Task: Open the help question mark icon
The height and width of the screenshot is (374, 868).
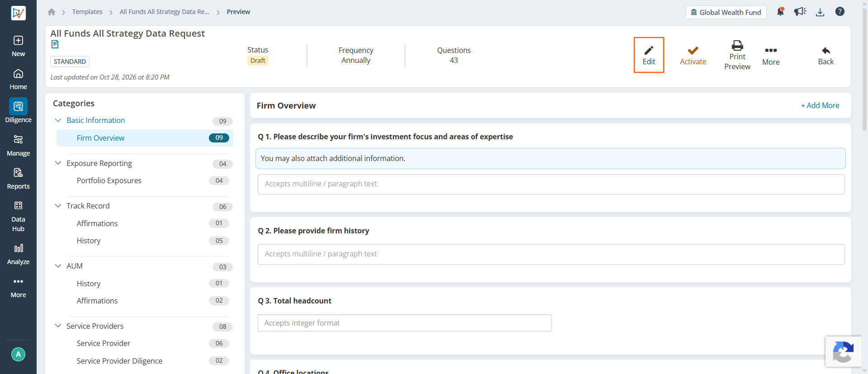Action: point(840,12)
